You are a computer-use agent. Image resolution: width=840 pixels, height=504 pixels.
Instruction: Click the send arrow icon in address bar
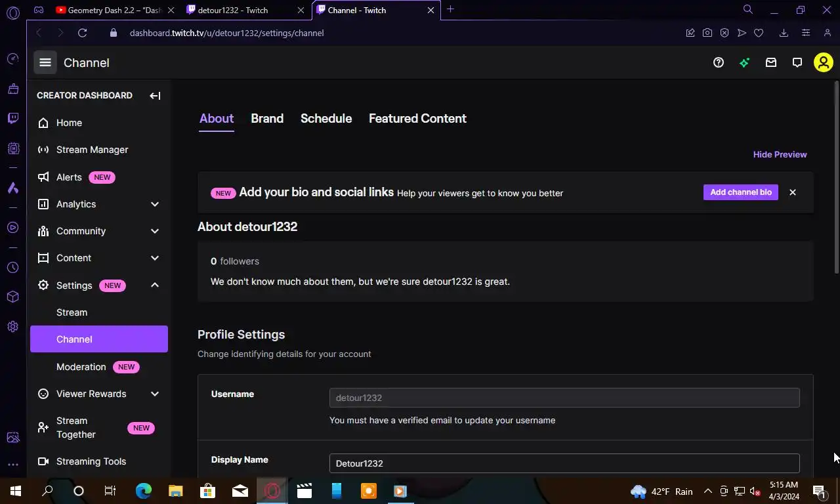click(742, 33)
